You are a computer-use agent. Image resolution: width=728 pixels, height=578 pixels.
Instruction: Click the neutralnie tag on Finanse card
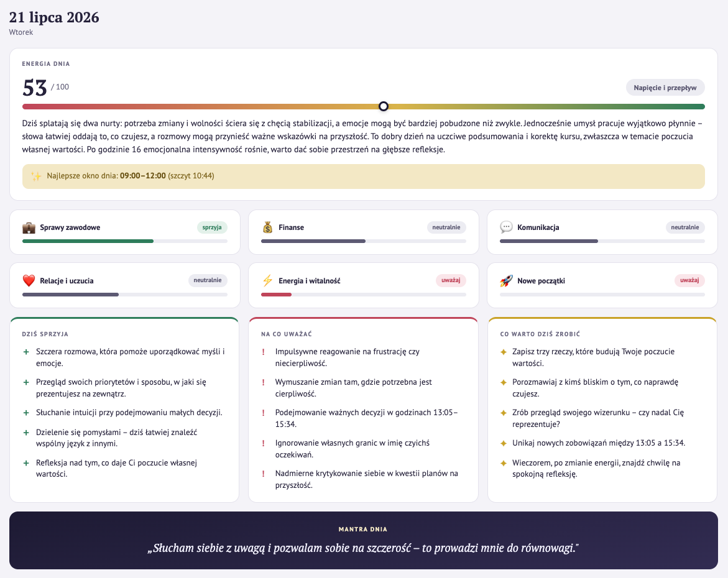click(x=446, y=227)
